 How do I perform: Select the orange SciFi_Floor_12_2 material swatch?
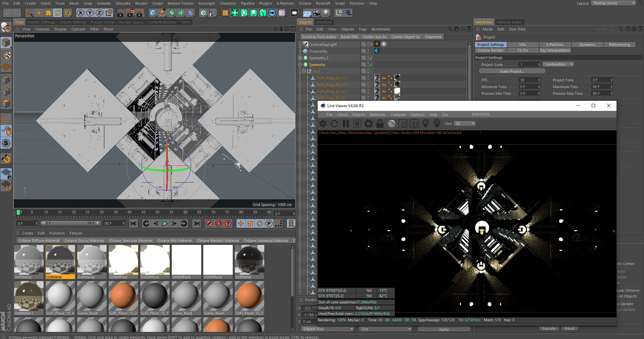[123, 296]
